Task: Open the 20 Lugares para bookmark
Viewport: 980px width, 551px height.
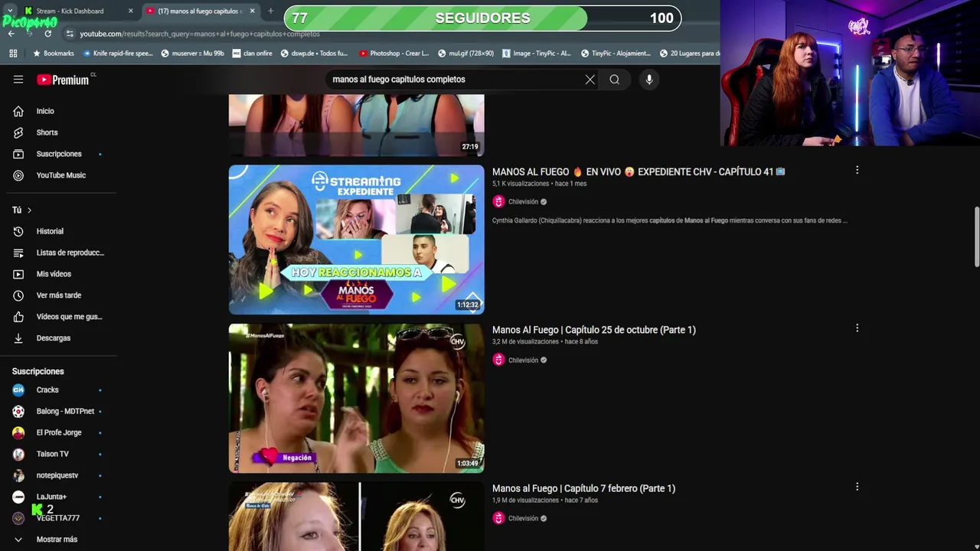Action: 689,54
